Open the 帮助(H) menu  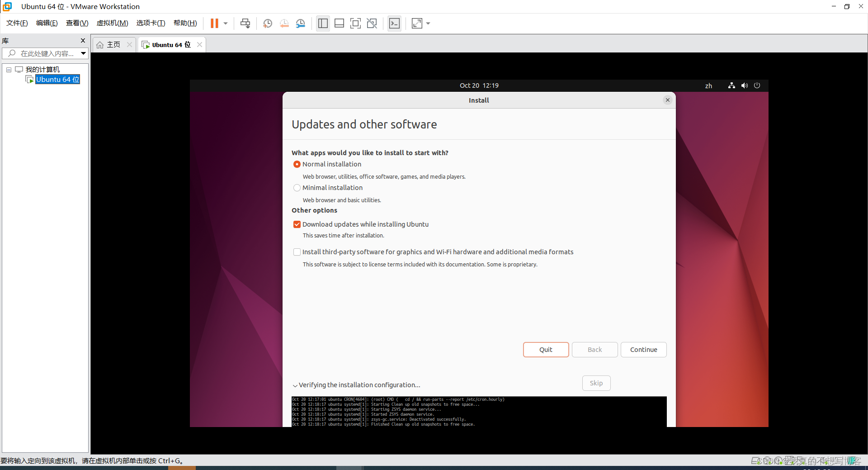click(185, 23)
